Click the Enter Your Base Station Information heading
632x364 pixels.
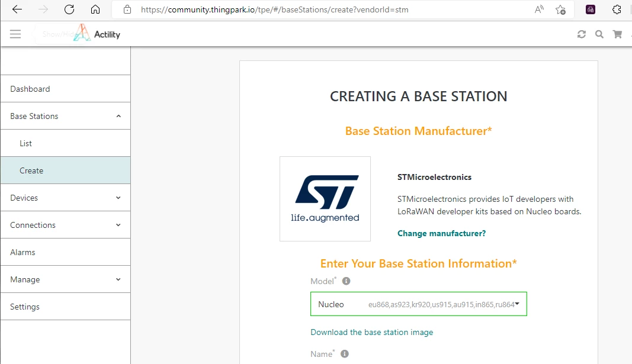click(418, 263)
